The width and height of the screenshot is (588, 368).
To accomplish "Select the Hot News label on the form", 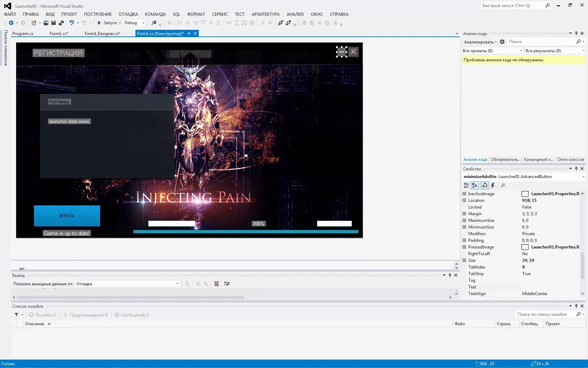I will coord(59,102).
